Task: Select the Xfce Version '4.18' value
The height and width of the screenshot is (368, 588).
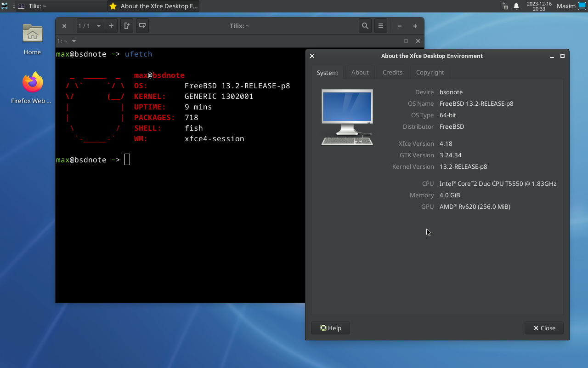Action: [x=446, y=144]
